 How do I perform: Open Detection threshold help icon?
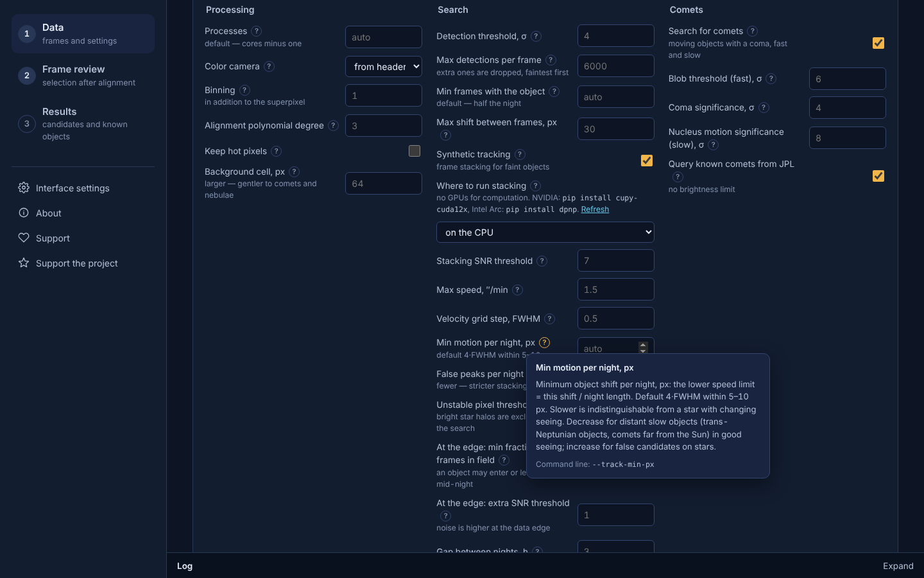pyautogui.click(x=536, y=36)
